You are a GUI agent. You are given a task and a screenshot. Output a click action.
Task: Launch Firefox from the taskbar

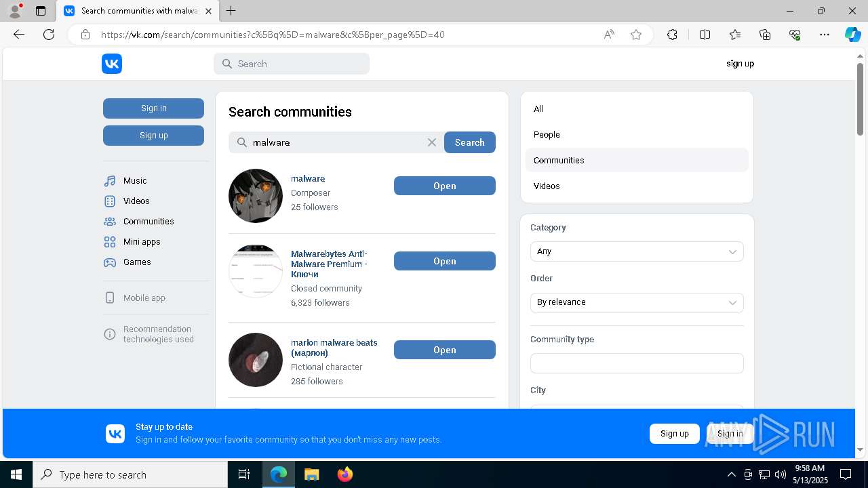click(x=345, y=474)
